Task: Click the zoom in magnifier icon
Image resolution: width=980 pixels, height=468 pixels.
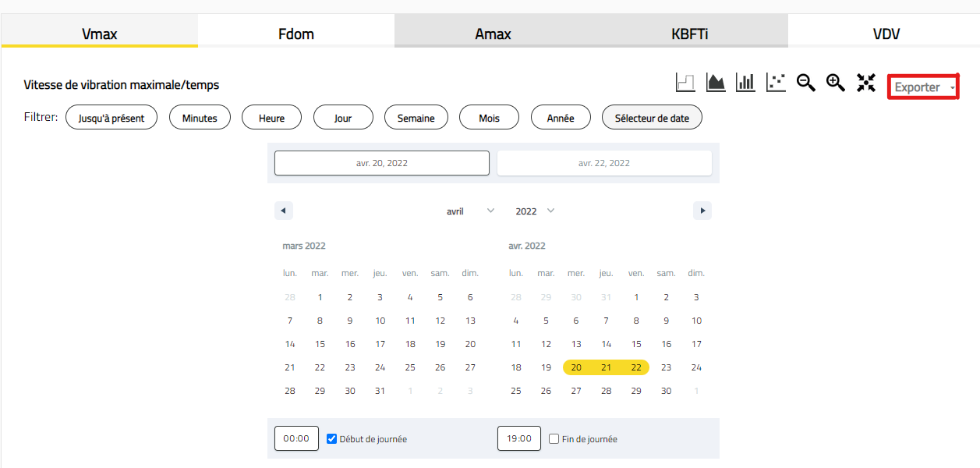Action: coord(836,83)
